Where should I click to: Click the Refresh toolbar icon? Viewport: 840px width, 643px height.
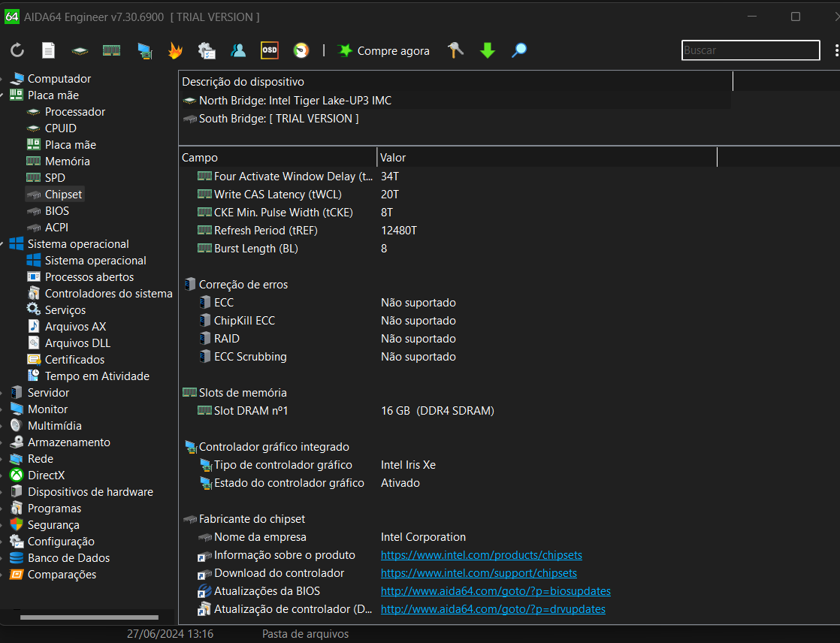coord(17,50)
